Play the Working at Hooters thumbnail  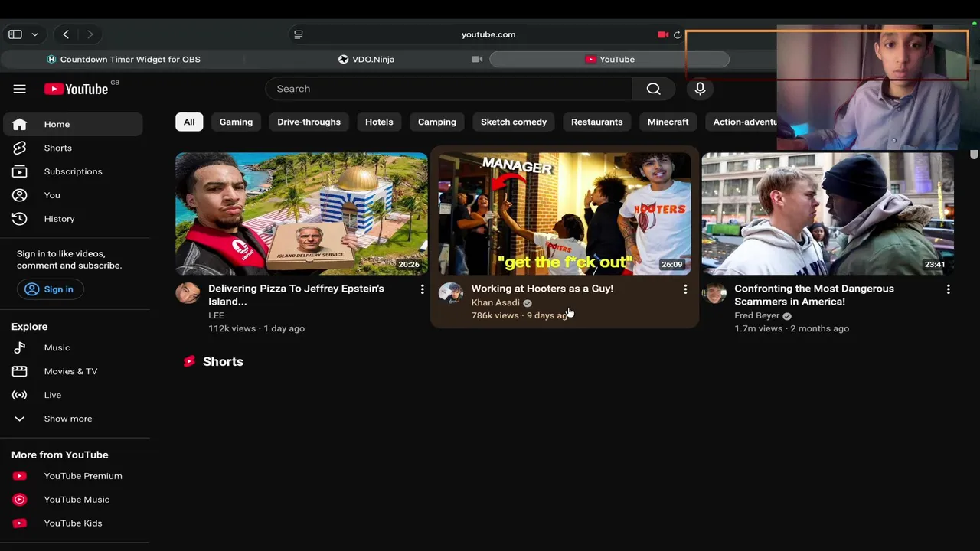(564, 214)
